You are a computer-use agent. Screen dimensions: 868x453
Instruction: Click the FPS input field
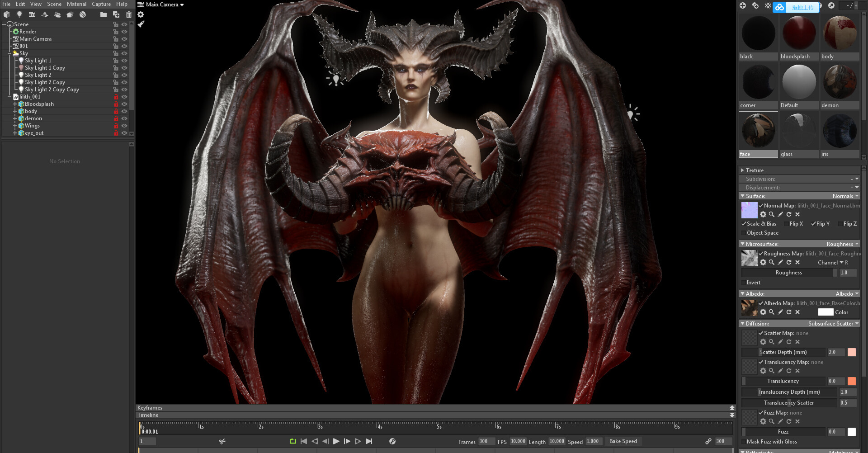(518, 441)
